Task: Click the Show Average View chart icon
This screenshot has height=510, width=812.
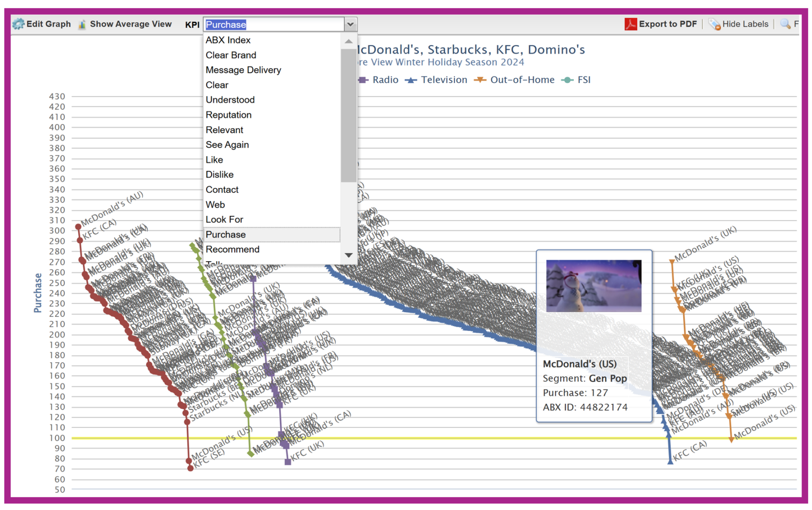Action: tap(82, 24)
